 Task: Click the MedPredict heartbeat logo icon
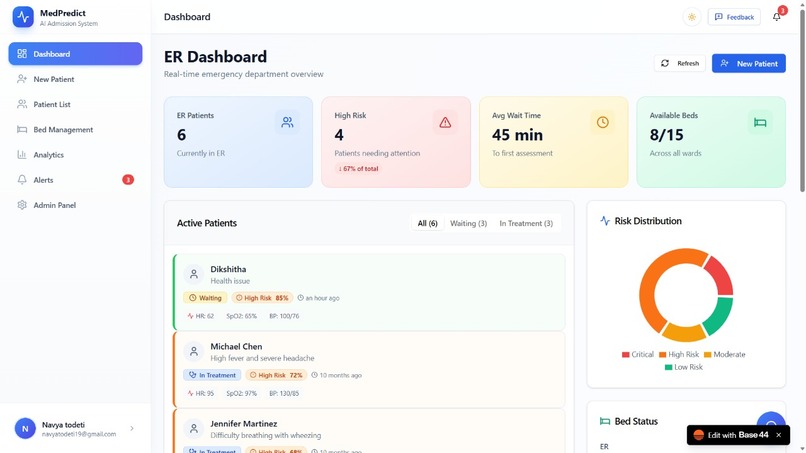point(23,17)
